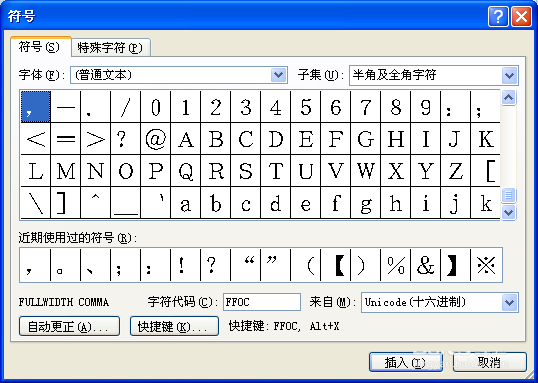Pick recently used fullwidth semicolon symbol
The image size is (538, 383).
126,265
